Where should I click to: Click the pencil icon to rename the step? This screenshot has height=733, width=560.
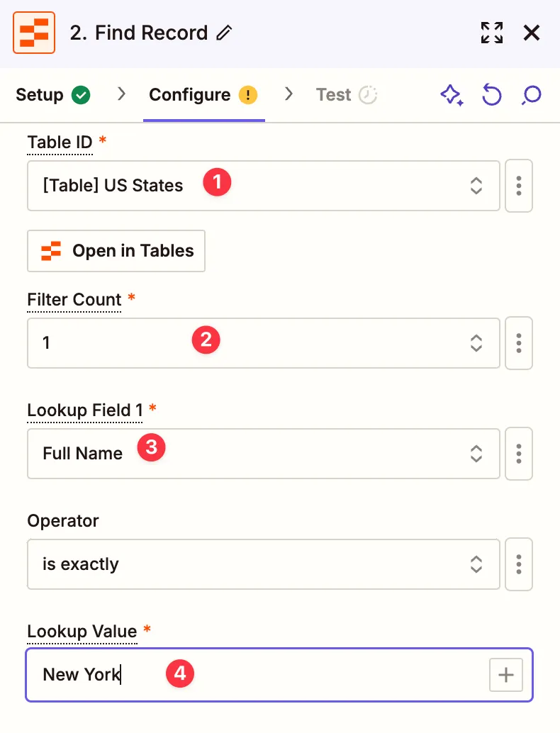click(x=225, y=33)
